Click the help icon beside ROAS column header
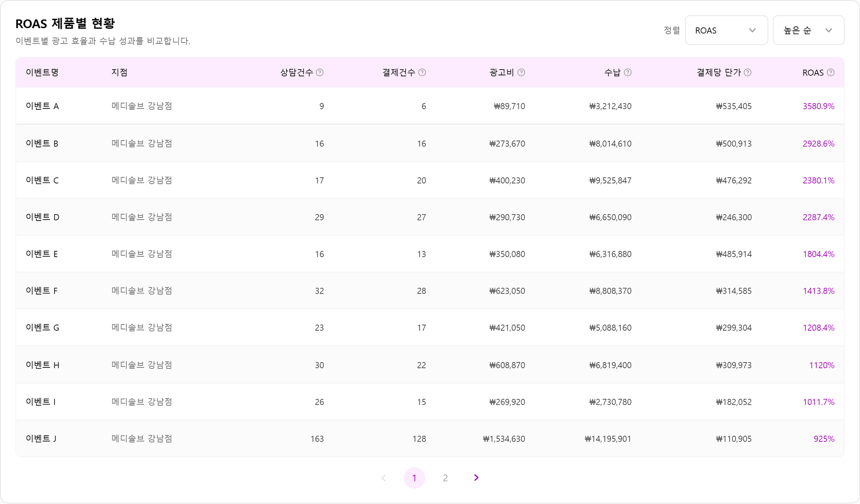 click(x=831, y=72)
